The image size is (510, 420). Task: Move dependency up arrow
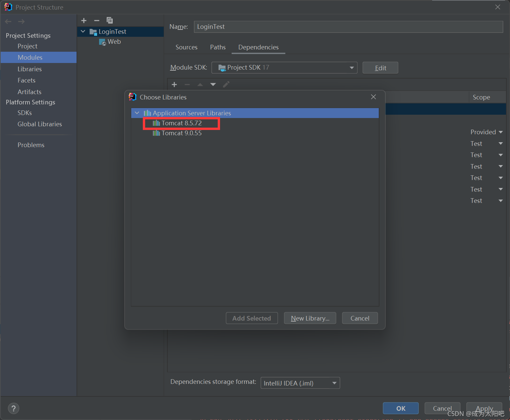coord(200,85)
